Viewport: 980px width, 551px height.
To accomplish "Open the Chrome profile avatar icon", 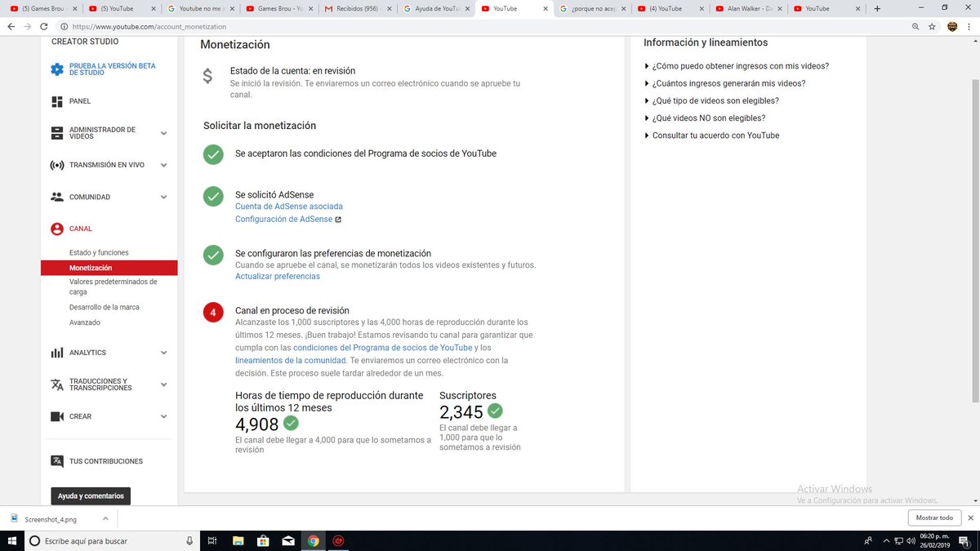I will click(x=952, y=26).
